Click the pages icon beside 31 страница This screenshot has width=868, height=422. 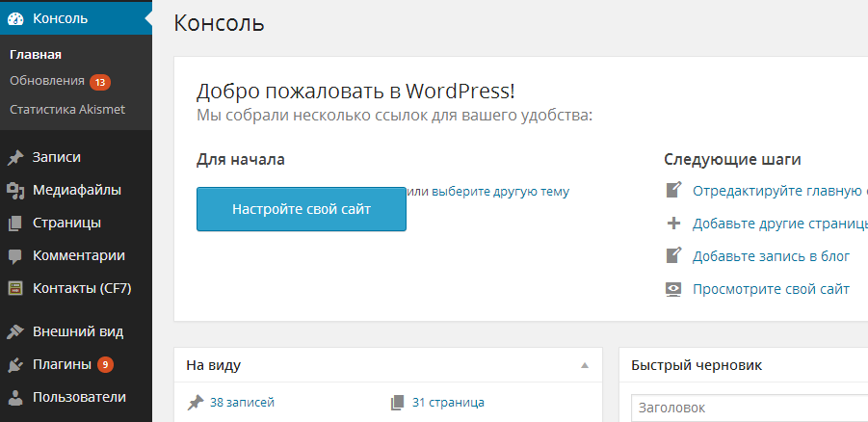click(x=397, y=403)
